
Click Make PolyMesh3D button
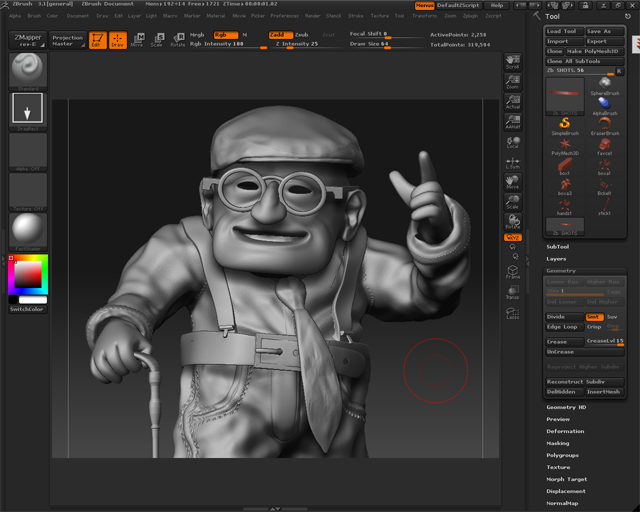[x=596, y=51]
